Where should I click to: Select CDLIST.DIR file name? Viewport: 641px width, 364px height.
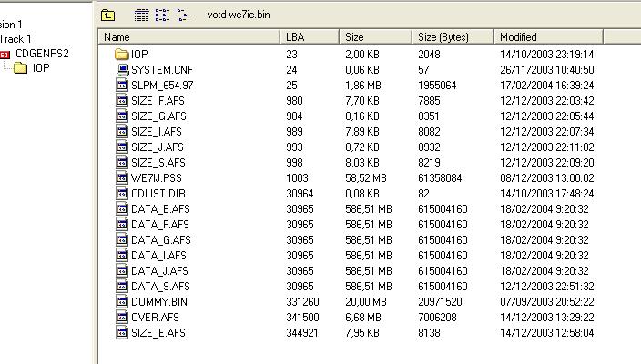(x=158, y=193)
